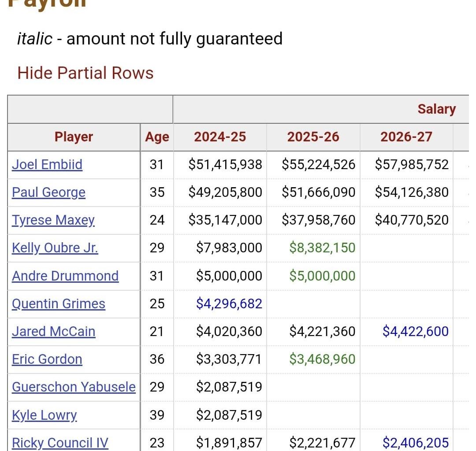Open Eric Gordon's player page
The width and height of the screenshot is (476, 451).
coord(46,359)
